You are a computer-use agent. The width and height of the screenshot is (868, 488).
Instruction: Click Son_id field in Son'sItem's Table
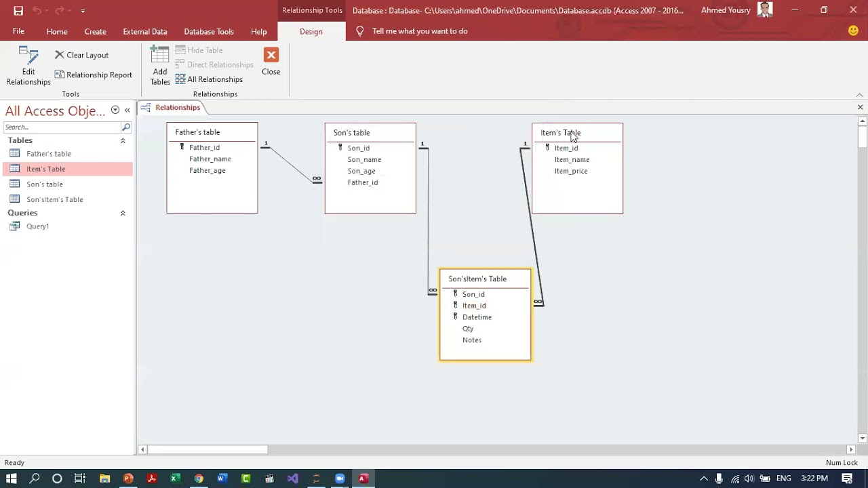pyautogui.click(x=473, y=294)
